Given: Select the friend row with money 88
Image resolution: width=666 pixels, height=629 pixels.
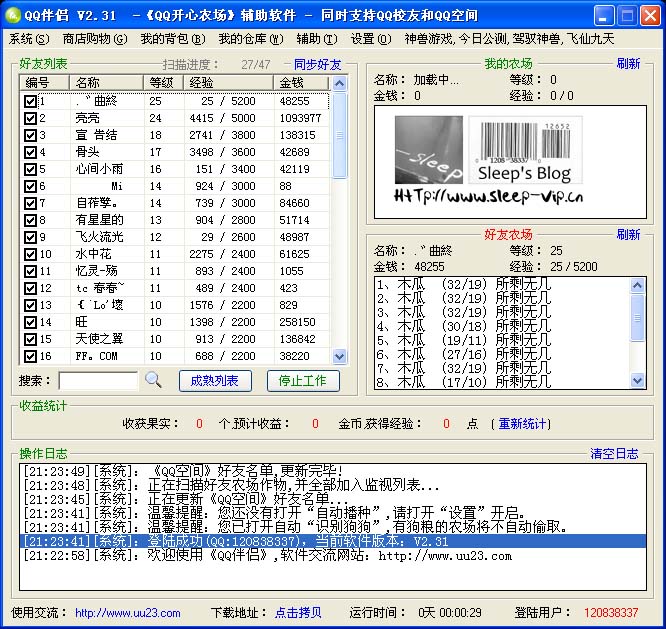Looking at the screenshot, I should tap(175, 186).
